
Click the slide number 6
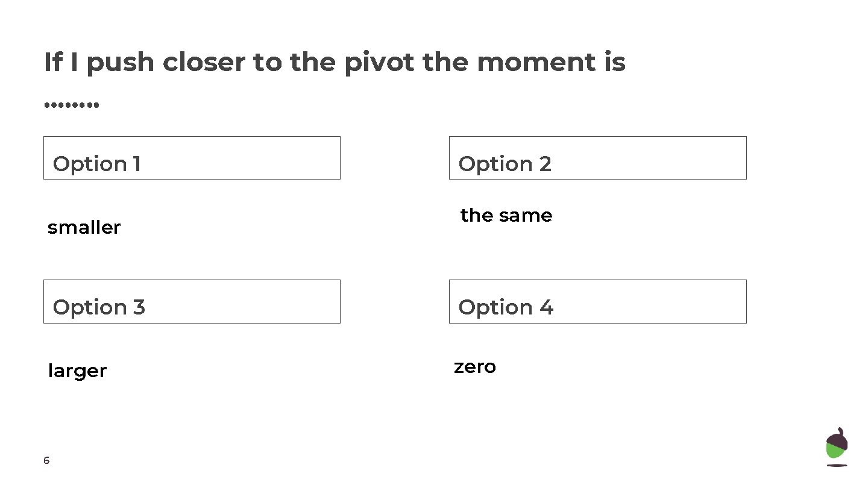click(46, 461)
